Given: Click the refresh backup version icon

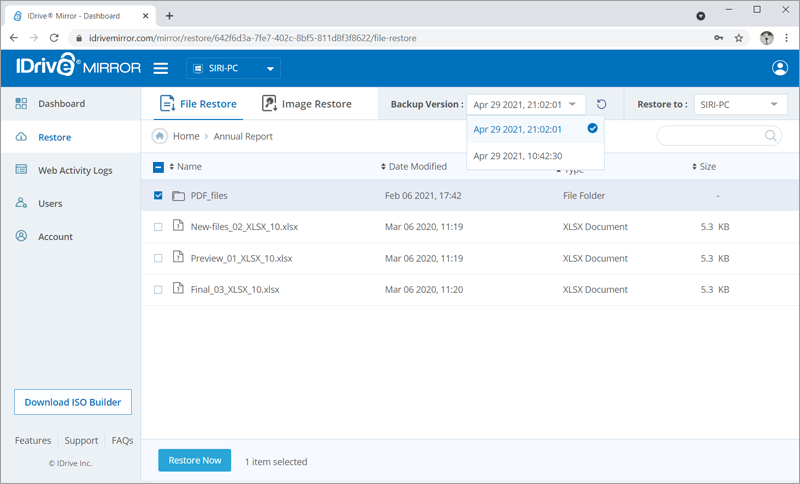Looking at the screenshot, I should tap(601, 104).
